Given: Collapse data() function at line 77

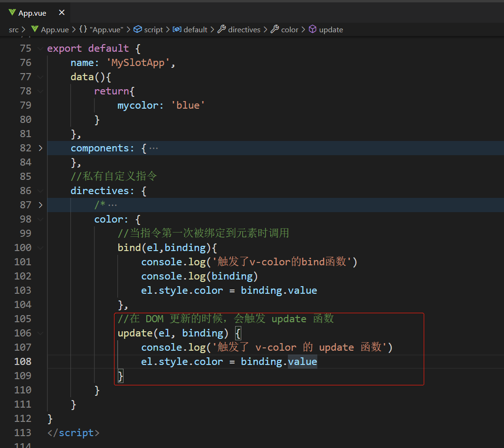Looking at the screenshot, I should click(x=40, y=77).
